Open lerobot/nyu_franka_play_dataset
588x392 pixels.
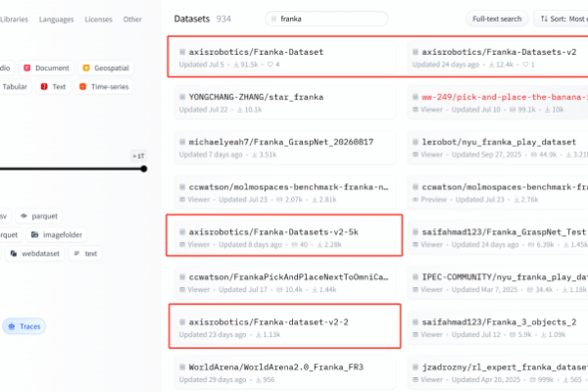[498, 147]
